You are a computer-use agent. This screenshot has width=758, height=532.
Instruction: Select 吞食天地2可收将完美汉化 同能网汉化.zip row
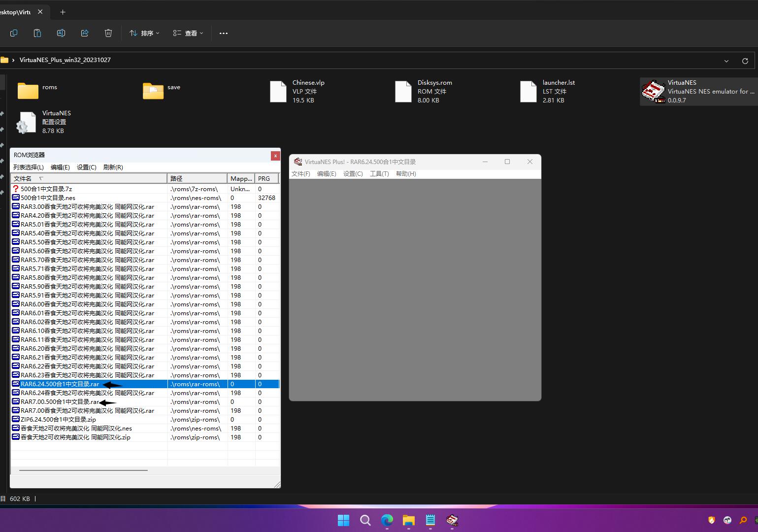pyautogui.click(x=145, y=437)
